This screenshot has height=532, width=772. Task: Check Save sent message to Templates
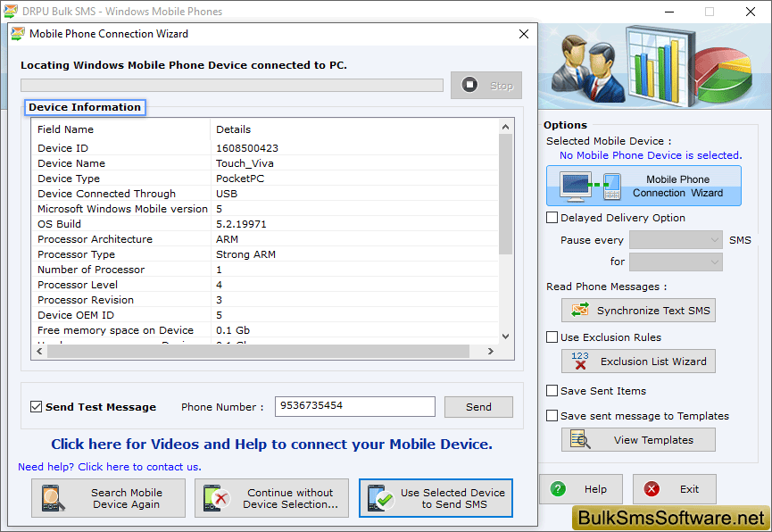pyautogui.click(x=552, y=416)
